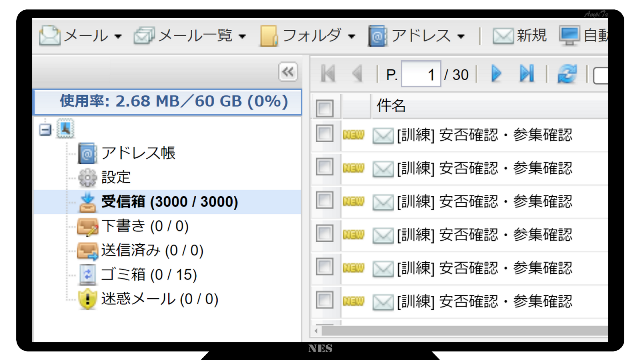Screen dimensions: 640x360
Task: Open 設定 gear icon in folder tree
Action: coord(87,178)
